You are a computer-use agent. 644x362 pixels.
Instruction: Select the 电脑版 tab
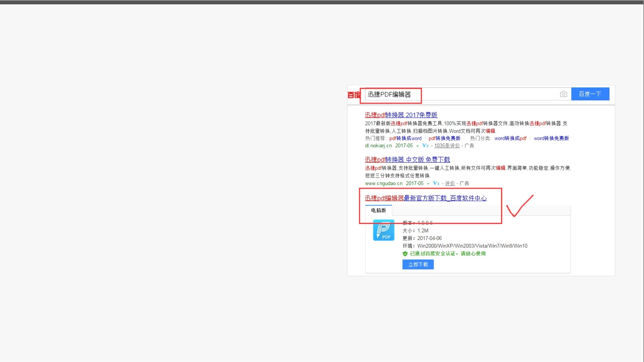point(378,210)
